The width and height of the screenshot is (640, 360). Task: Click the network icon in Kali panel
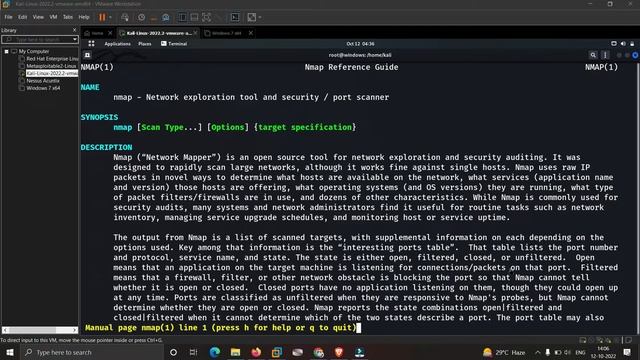coord(613,44)
